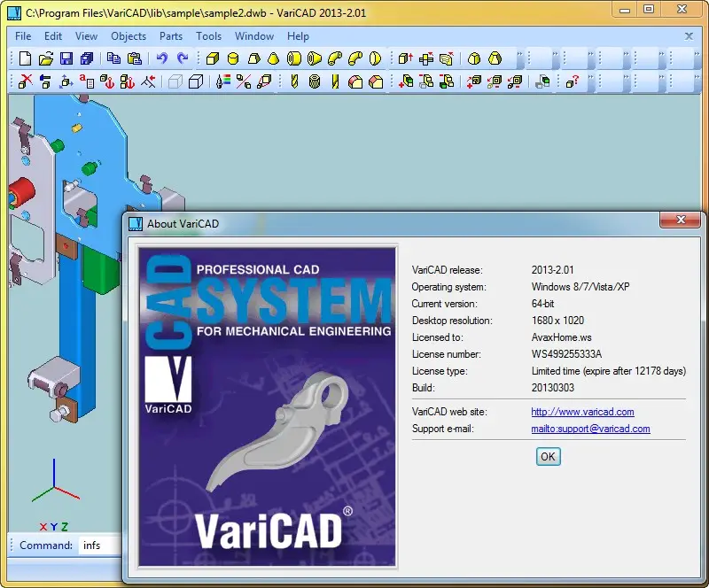The height and width of the screenshot is (588, 709).
Task: Open the Tools menu
Action: [208, 36]
